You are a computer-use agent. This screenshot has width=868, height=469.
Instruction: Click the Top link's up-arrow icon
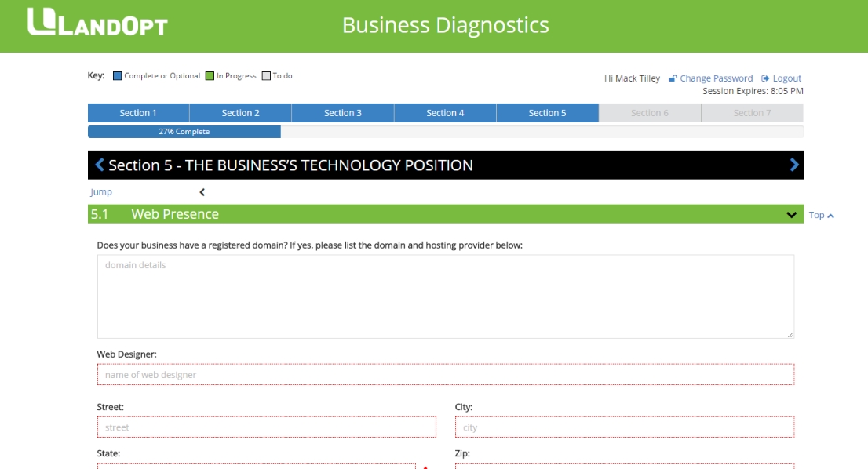830,216
